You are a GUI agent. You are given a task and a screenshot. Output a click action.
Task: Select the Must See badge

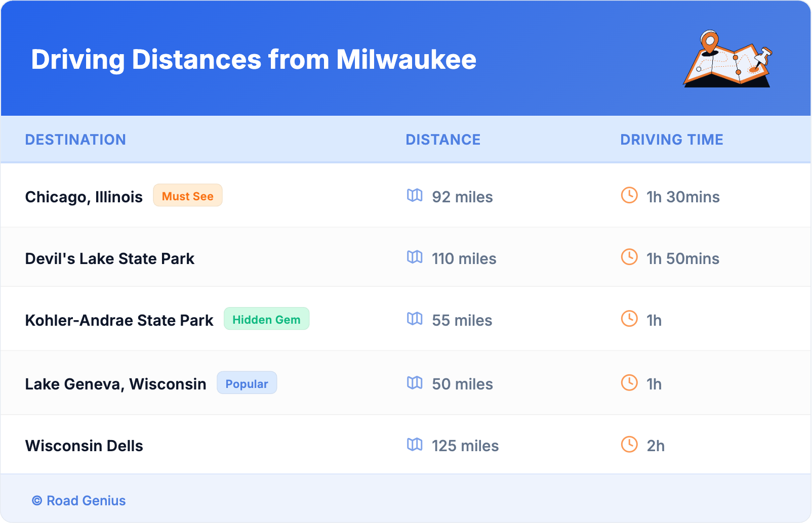coord(188,196)
